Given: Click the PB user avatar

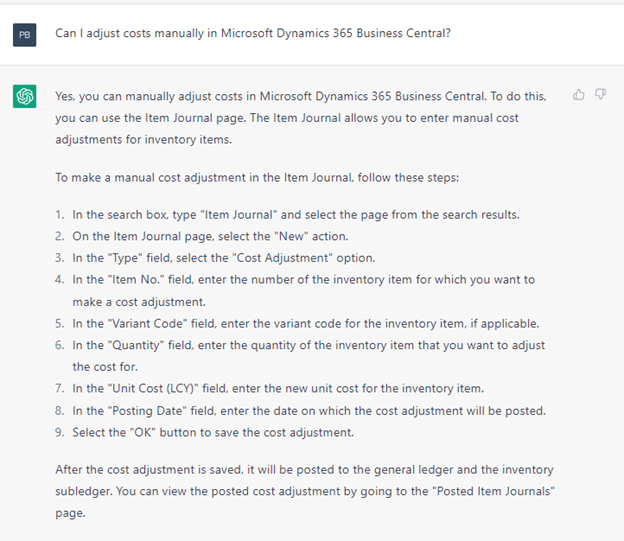Looking at the screenshot, I should pyautogui.click(x=24, y=35).
